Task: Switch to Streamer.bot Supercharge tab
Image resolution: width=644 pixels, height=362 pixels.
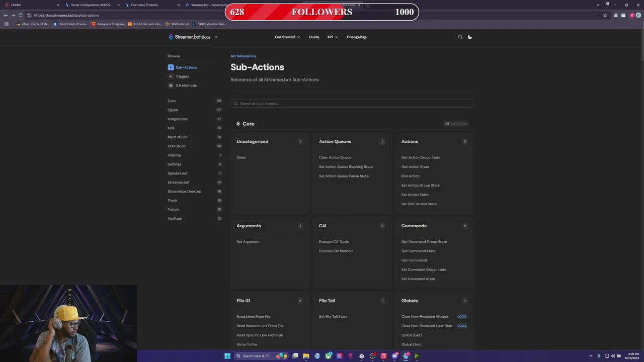Action: (x=206, y=5)
